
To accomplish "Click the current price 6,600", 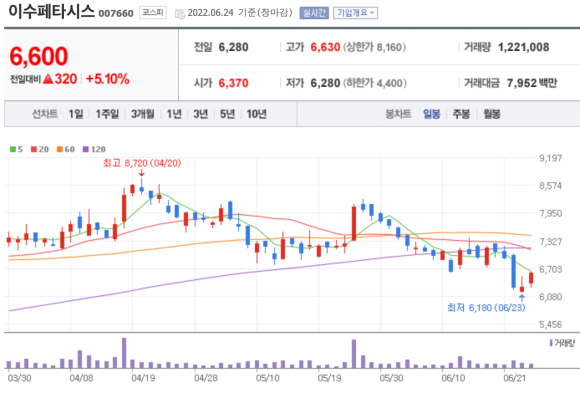I will [x=39, y=56].
